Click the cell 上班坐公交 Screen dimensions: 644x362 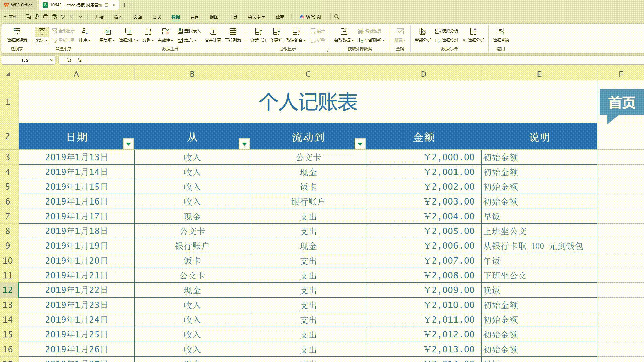coord(539,231)
